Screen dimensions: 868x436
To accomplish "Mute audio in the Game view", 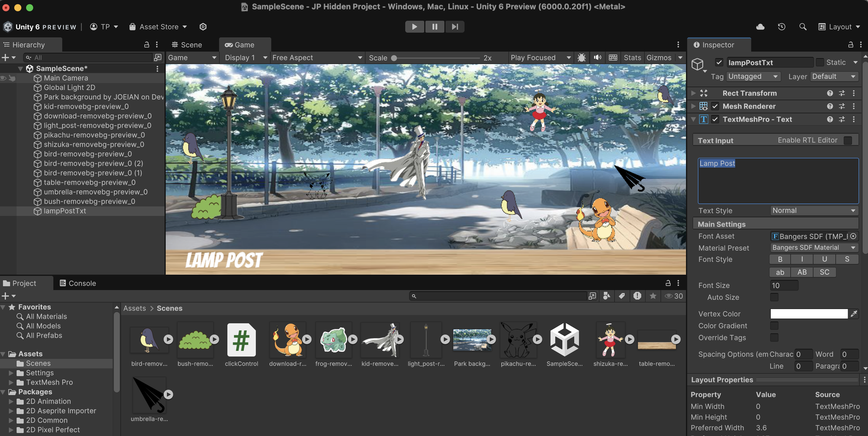I will tap(597, 58).
